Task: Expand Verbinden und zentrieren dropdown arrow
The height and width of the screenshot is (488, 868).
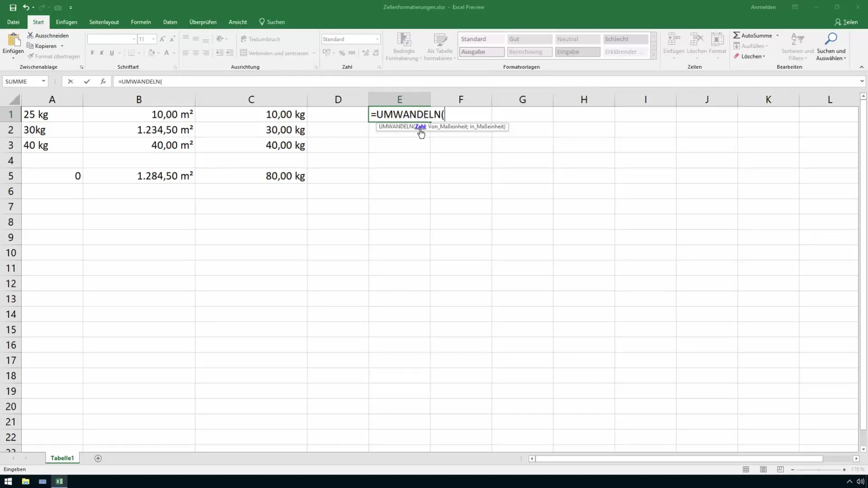Action: (314, 53)
